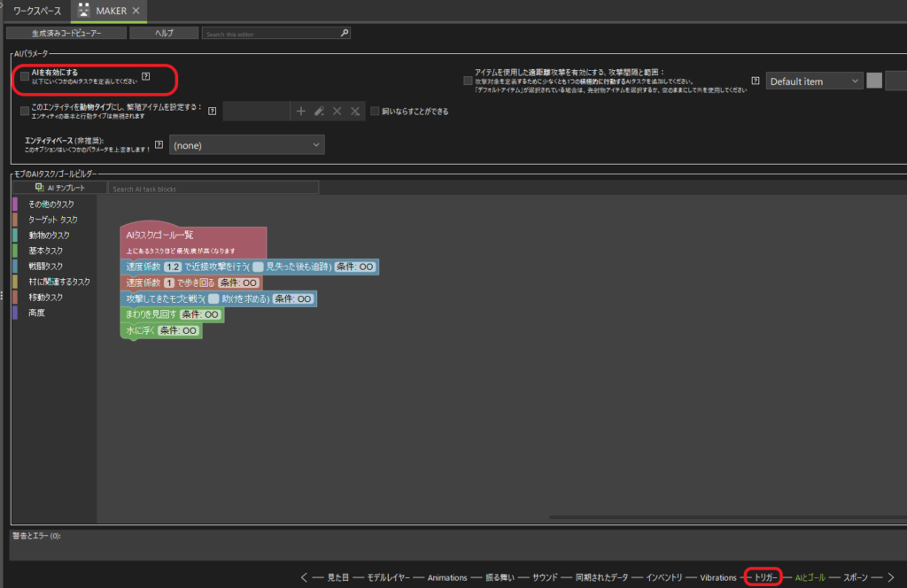The width and height of the screenshot is (907, 588).
Task: Click the '生成済みコードビューアー' button
Action: point(66,34)
